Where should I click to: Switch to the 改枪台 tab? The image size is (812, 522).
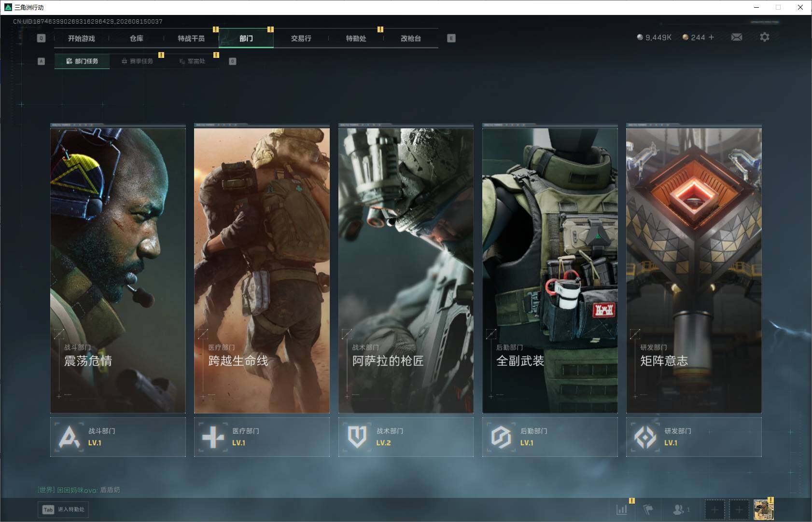tap(411, 38)
